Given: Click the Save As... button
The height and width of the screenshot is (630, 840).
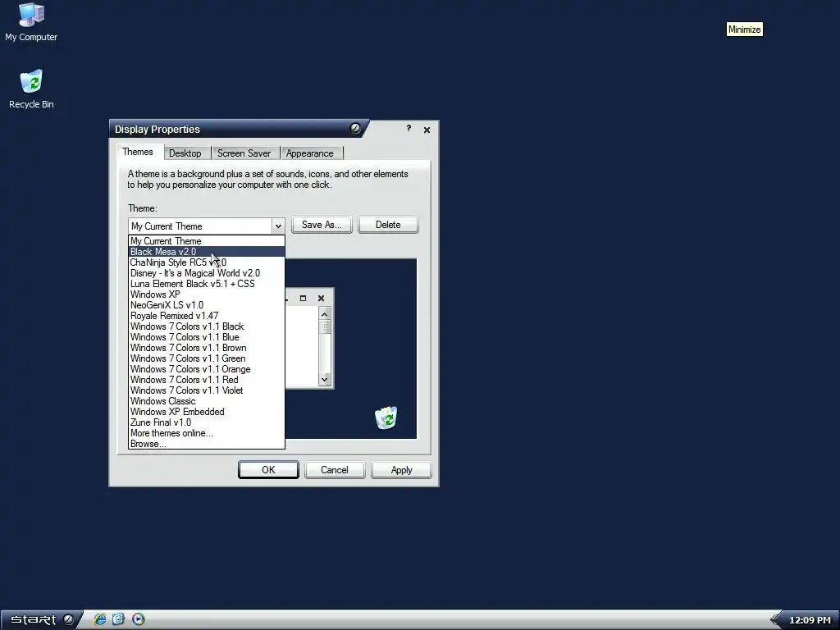Looking at the screenshot, I should tap(322, 225).
